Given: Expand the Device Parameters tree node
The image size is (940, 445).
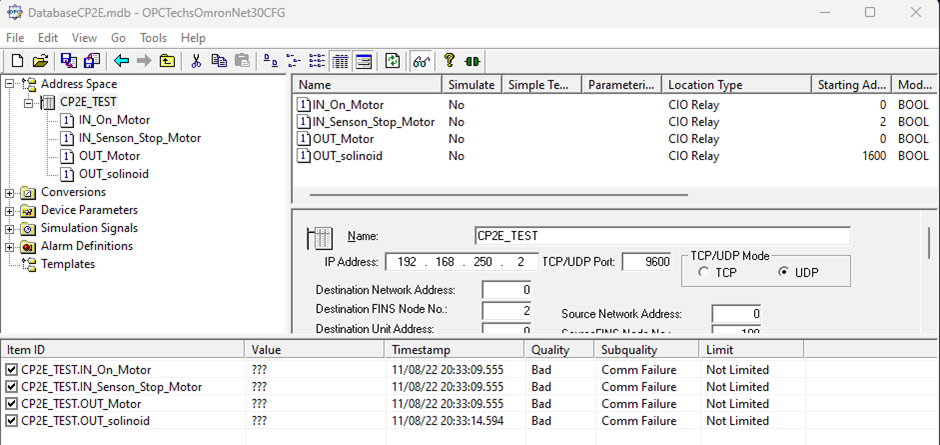Looking at the screenshot, I should tap(10, 211).
